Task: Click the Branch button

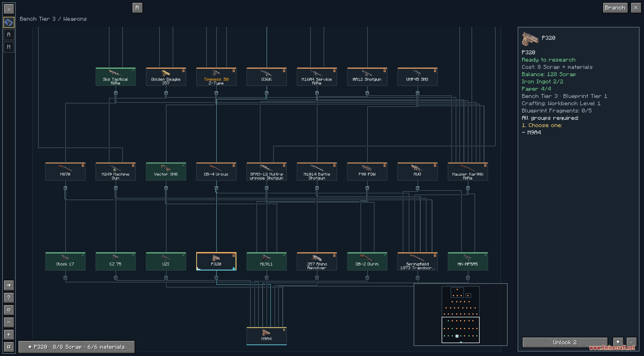Action: pos(615,8)
